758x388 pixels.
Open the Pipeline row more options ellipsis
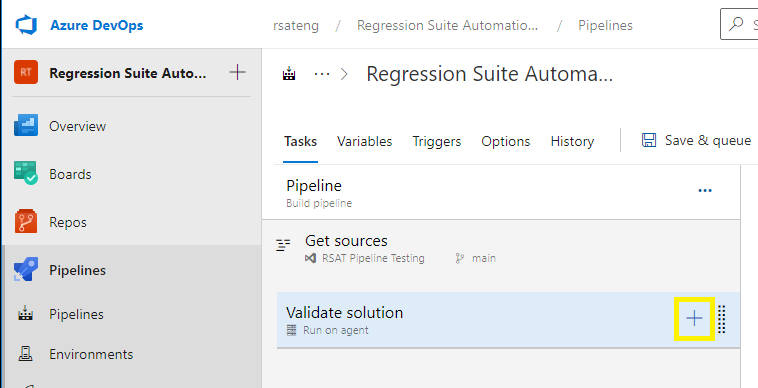(705, 190)
